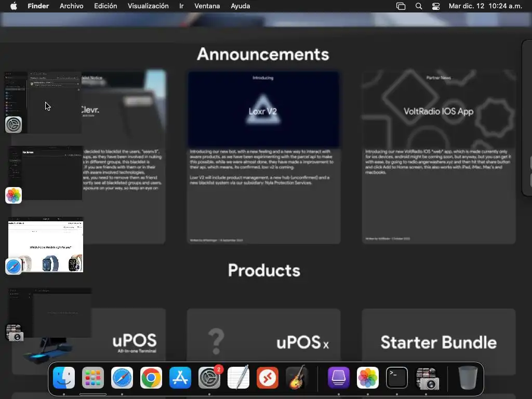Open the VoltRadio IOS App announcement card

(x=438, y=157)
